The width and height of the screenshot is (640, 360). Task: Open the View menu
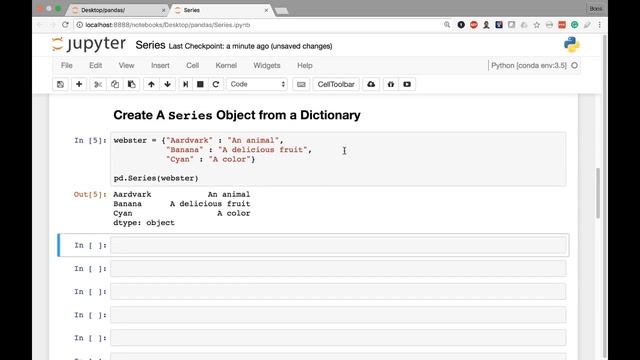127,65
